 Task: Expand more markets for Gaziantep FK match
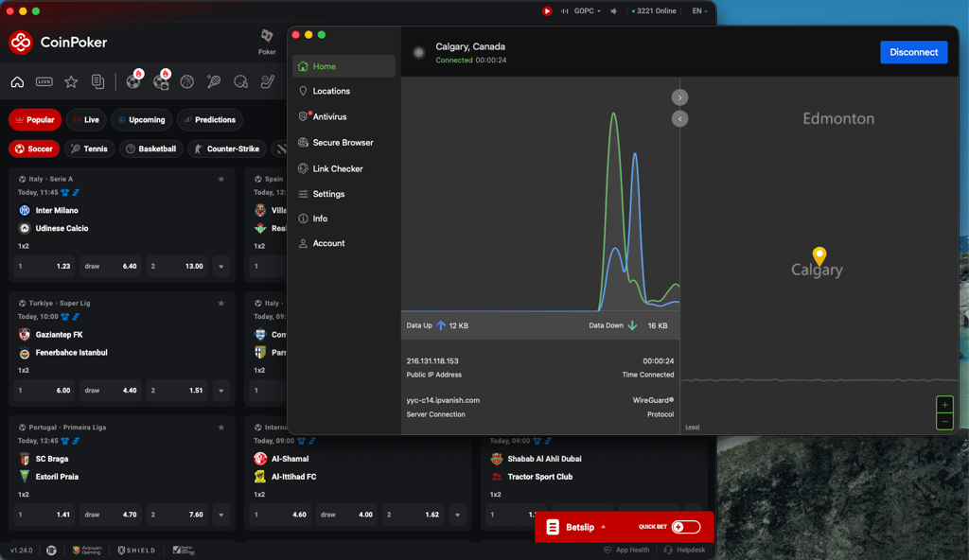tap(221, 391)
